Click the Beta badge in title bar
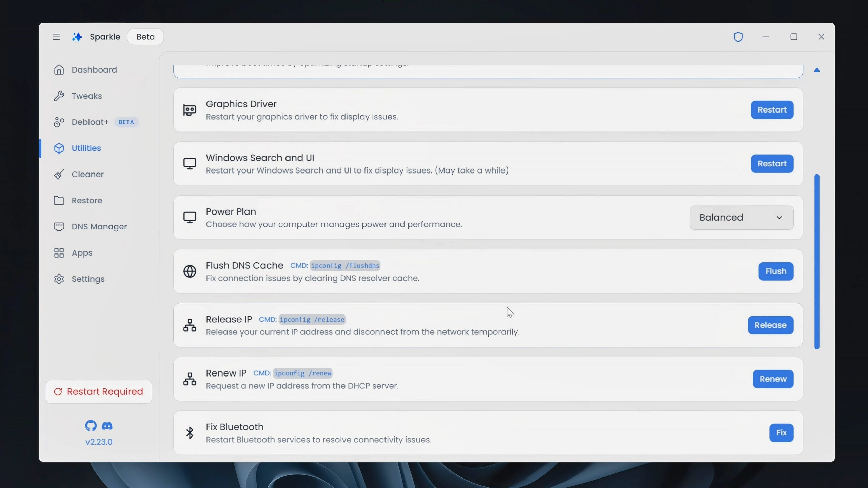The width and height of the screenshot is (868, 488). (145, 37)
